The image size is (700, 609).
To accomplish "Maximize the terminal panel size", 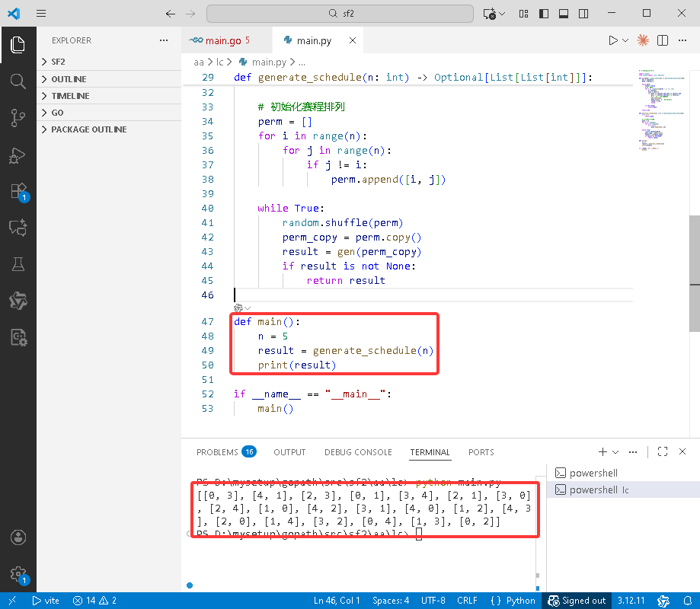I will [663, 452].
